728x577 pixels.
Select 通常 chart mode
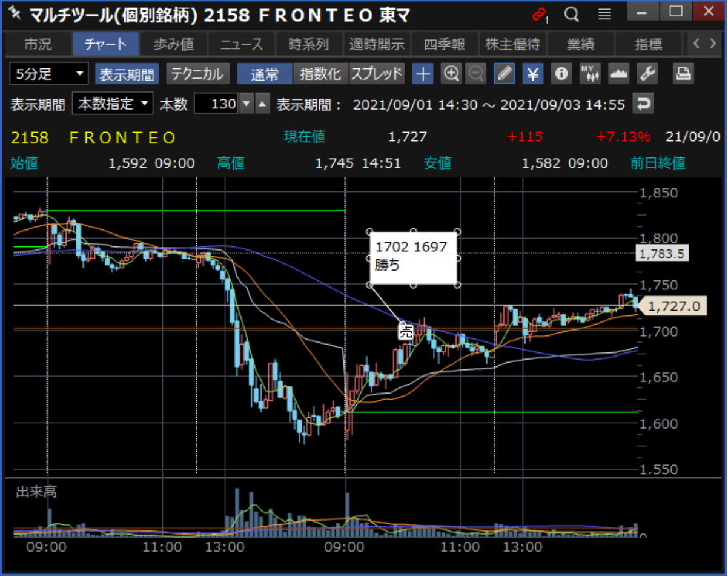265,74
